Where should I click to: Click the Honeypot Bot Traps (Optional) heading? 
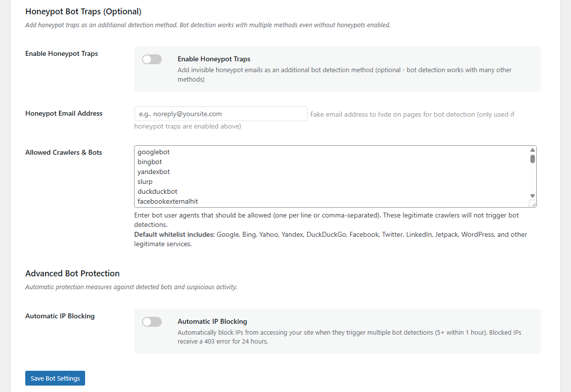coord(83,11)
